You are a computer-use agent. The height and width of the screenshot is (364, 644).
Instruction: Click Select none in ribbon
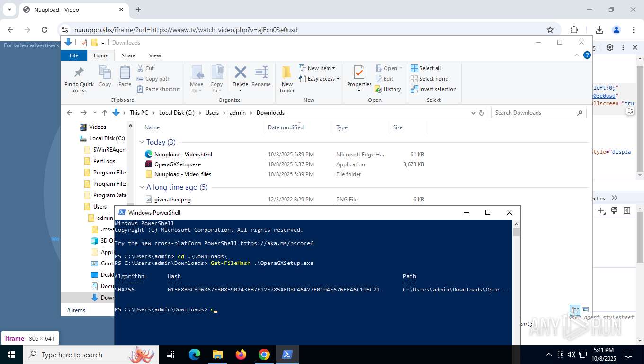tap(429, 79)
